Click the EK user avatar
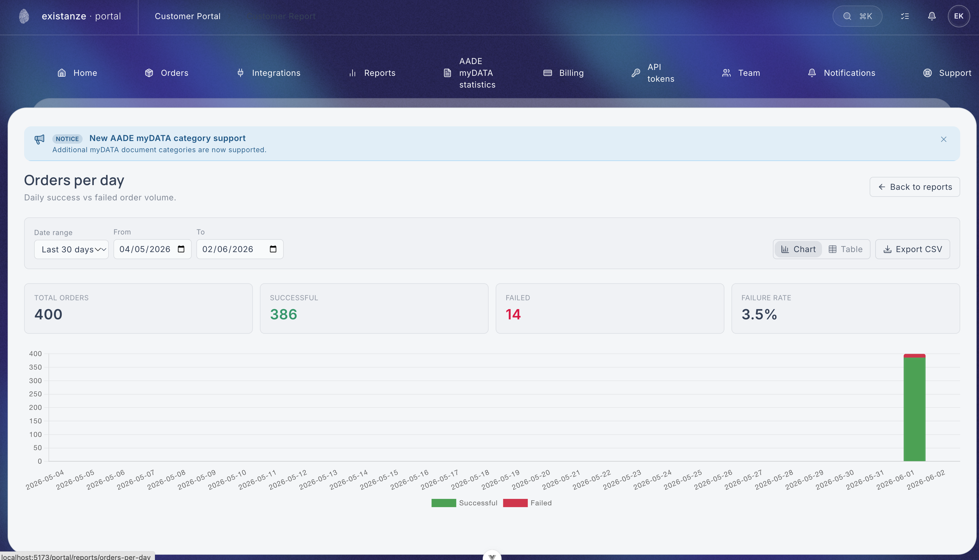Viewport: 979px width, 560px height. 959,16
